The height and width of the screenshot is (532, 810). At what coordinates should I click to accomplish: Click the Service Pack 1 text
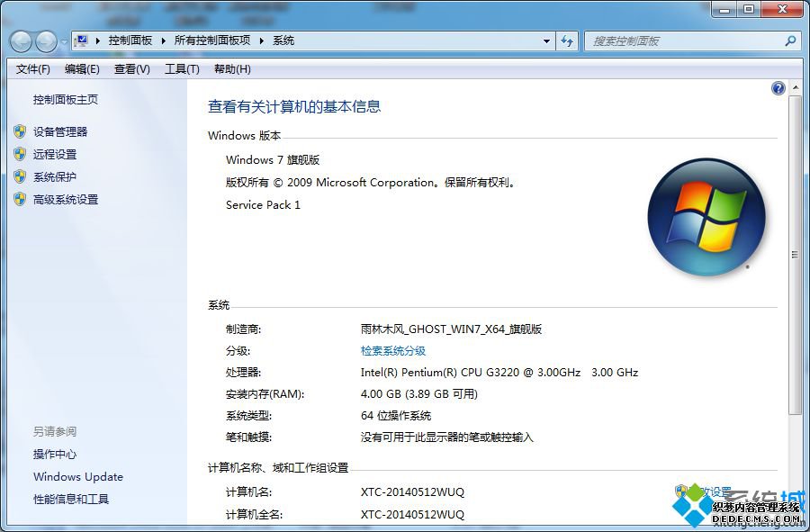click(x=263, y=205)
